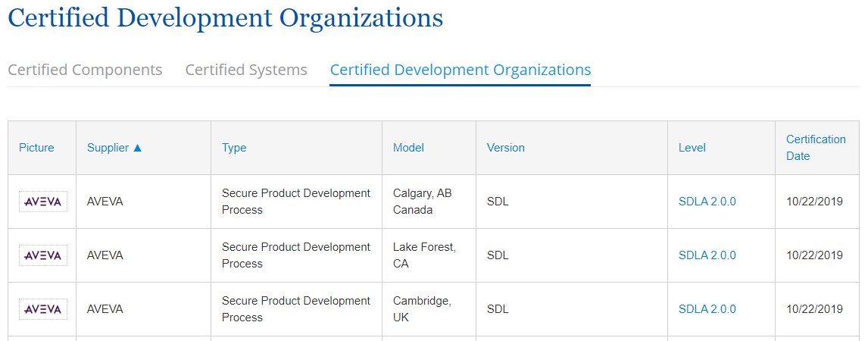Click the AVEVA supplier name in first row
The image size is (868, 341).
105,202
